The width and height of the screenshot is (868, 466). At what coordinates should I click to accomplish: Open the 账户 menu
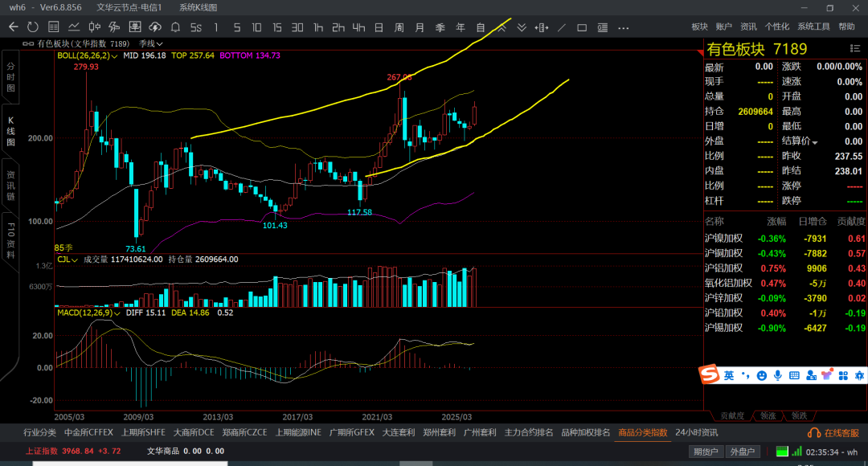click(x=723, y=27)
